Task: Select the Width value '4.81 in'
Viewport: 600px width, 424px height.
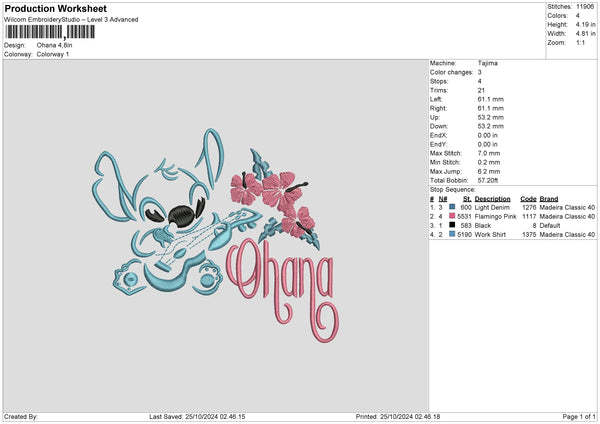Action: [586, 34]
